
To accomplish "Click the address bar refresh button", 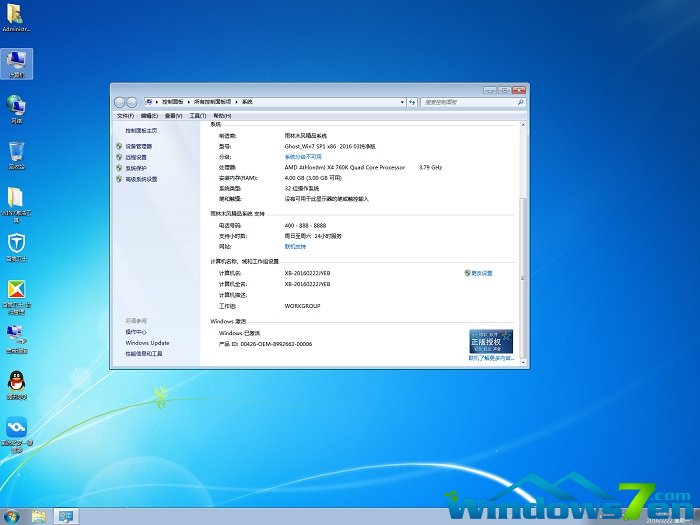I will pyautogui.click(x=411, y=102).
